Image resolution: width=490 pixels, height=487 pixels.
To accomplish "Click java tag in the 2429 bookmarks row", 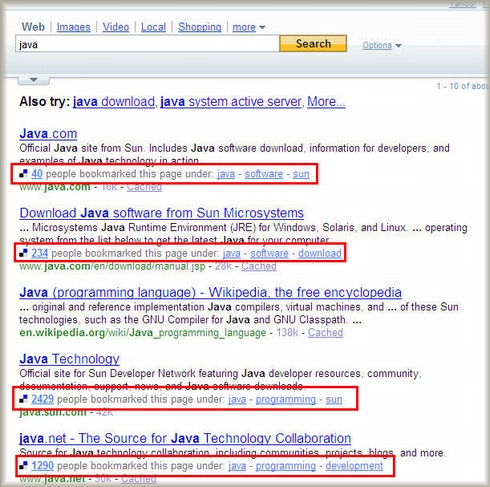I will [x=237, y=399].
